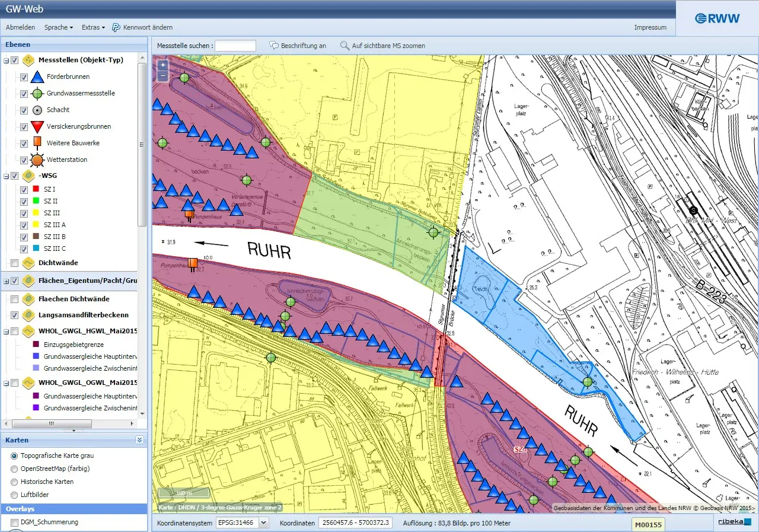Click the Weitere Bauwerke orange legend icon
Image resolution: width=759 pixels, height=532 pixels.
tap(37, 143)
